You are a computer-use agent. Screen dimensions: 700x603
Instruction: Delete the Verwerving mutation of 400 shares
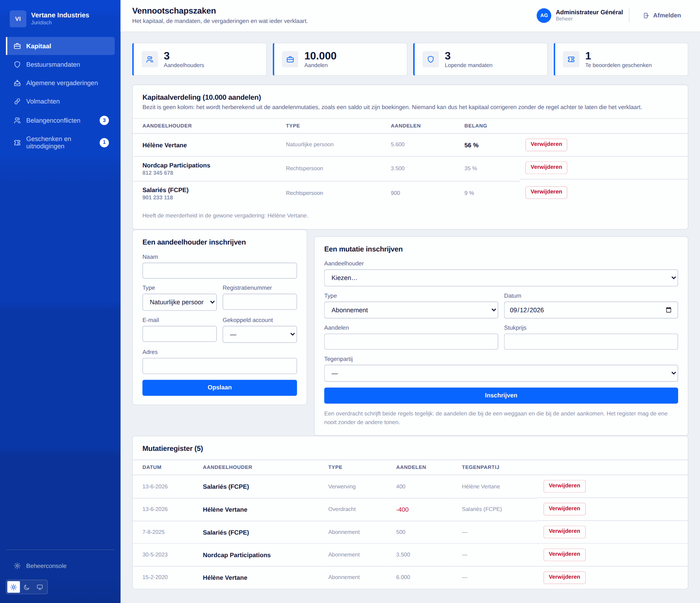click(x=564, y=486)
